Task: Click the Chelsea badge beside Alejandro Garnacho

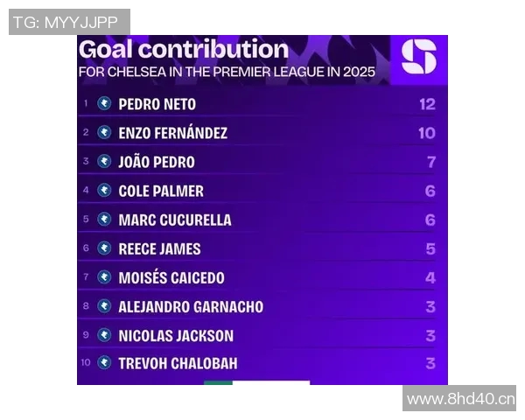Action: (x=104, y=306)
